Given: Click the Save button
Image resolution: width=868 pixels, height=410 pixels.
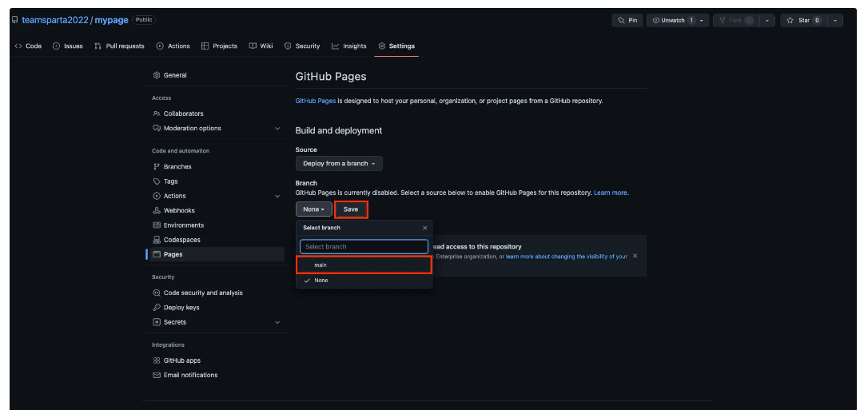Looking at the screenshot, I should (351, 209).
